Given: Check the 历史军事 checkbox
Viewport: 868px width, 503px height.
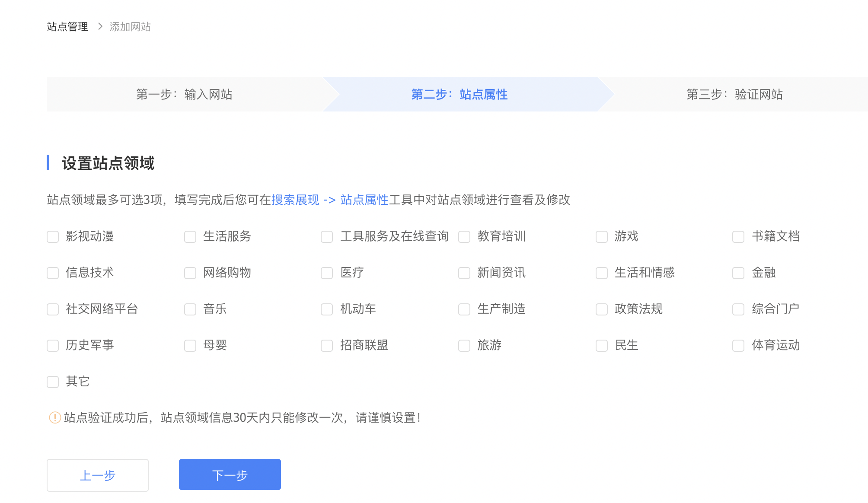Looking at the screenshot, I should click(x=53, y=346).
